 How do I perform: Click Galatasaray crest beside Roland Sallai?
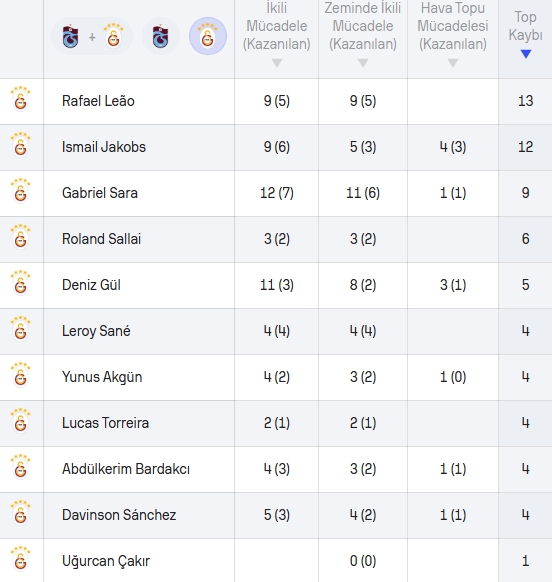click(x=20, y=237)
